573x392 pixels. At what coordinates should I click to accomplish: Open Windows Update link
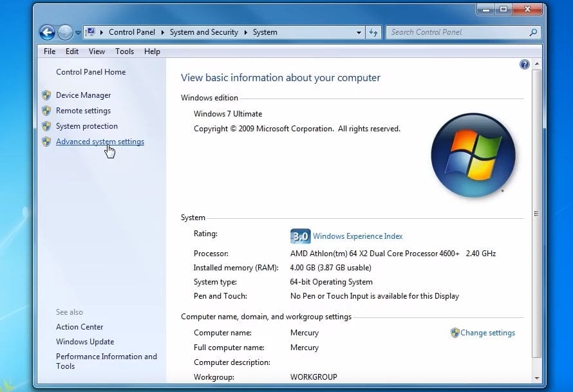pos(85,342)
